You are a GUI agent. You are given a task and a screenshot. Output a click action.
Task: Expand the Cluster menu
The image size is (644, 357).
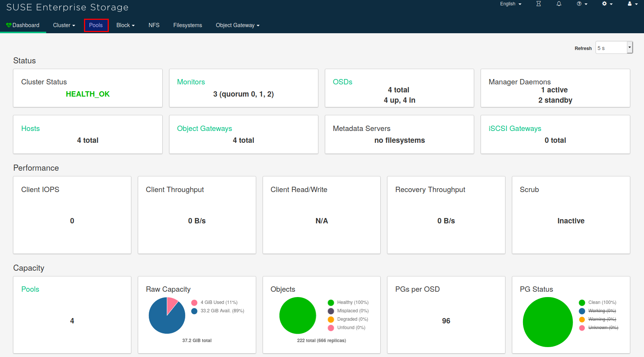[64, 25]
